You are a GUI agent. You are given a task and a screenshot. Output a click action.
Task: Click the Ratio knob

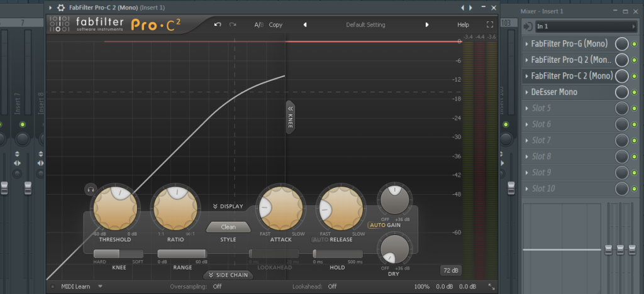175,208
